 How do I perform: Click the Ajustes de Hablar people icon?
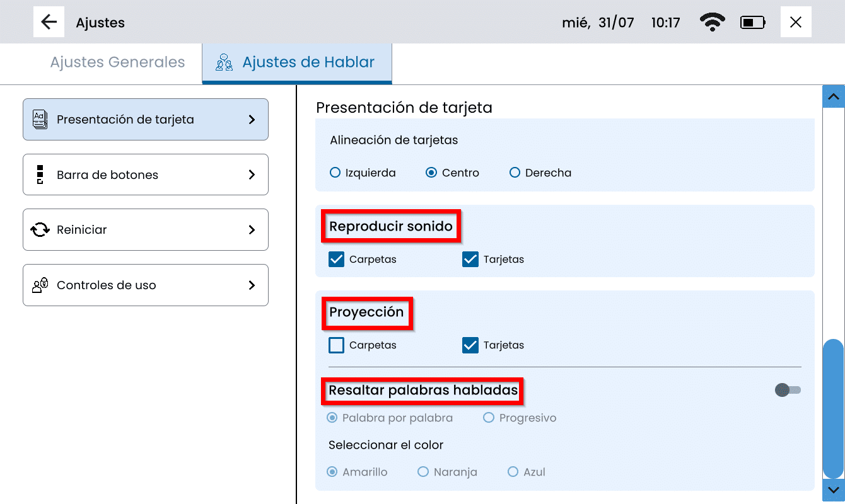pyautogui.click(x=224, y=62)
